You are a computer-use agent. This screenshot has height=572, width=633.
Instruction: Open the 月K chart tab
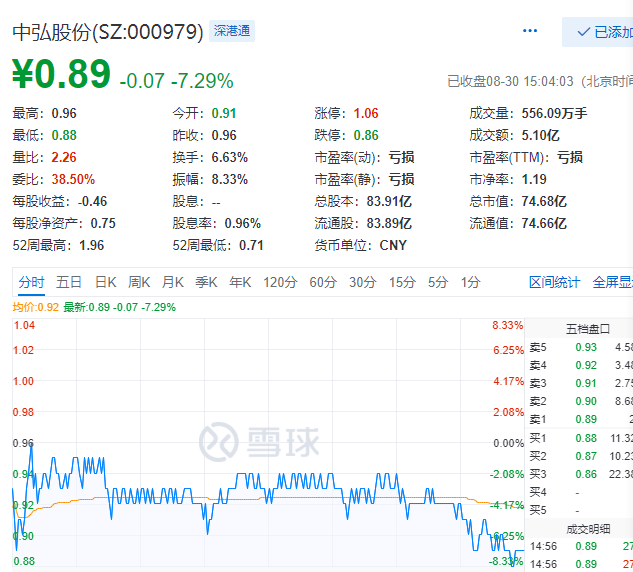(172, 282)
